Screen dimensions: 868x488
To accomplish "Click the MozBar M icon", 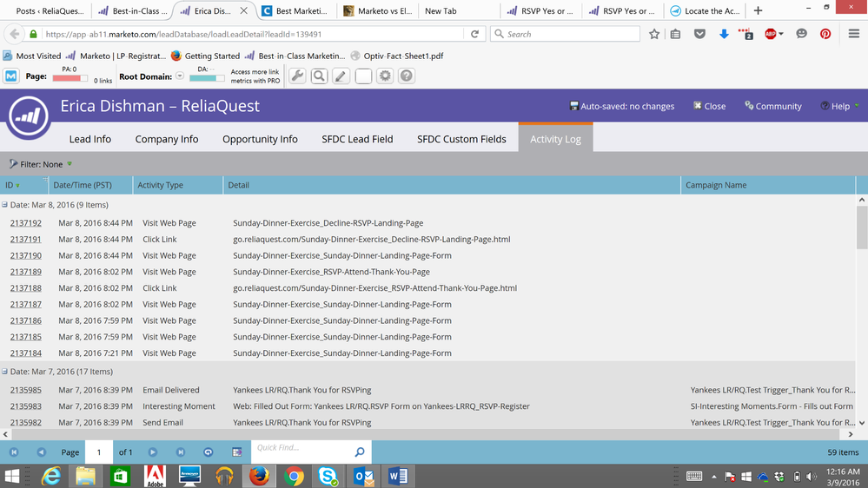I will 11,76.
